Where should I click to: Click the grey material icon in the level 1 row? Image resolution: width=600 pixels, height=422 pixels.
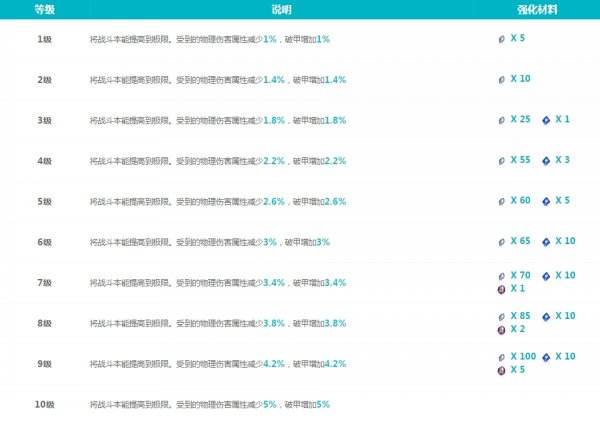point(502,38)
